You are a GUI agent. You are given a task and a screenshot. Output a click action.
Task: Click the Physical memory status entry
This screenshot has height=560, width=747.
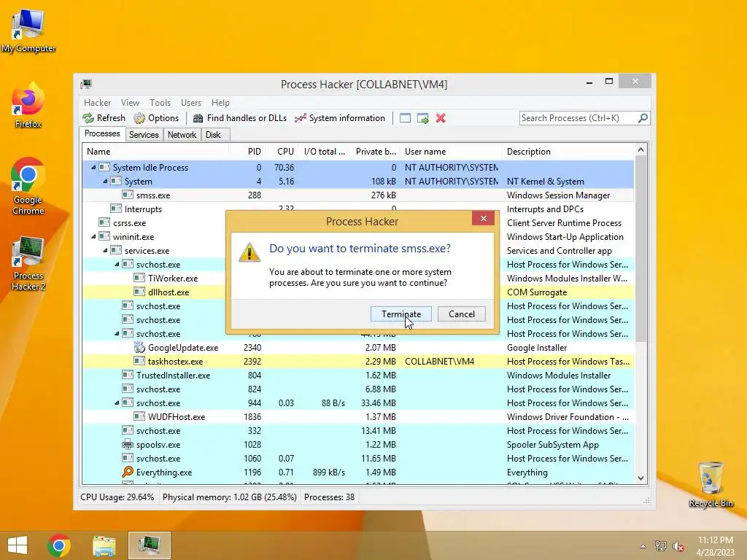click(x=230, y=497)
